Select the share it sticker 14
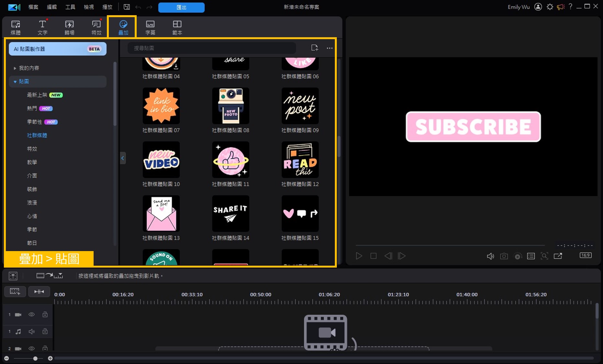603x364 pixels. pos(231,214)
